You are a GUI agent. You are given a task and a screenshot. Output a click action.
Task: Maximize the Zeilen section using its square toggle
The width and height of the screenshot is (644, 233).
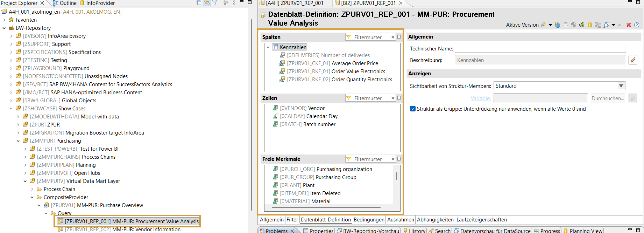click(399, 98)
